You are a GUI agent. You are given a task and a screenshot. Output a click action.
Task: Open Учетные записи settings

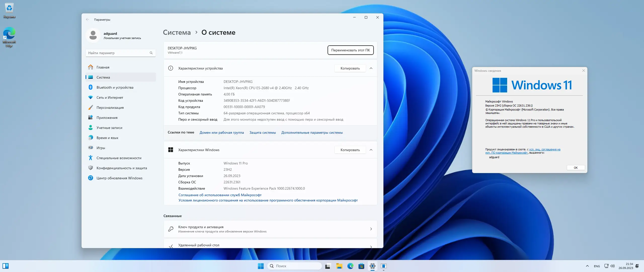tap(109, 128)
